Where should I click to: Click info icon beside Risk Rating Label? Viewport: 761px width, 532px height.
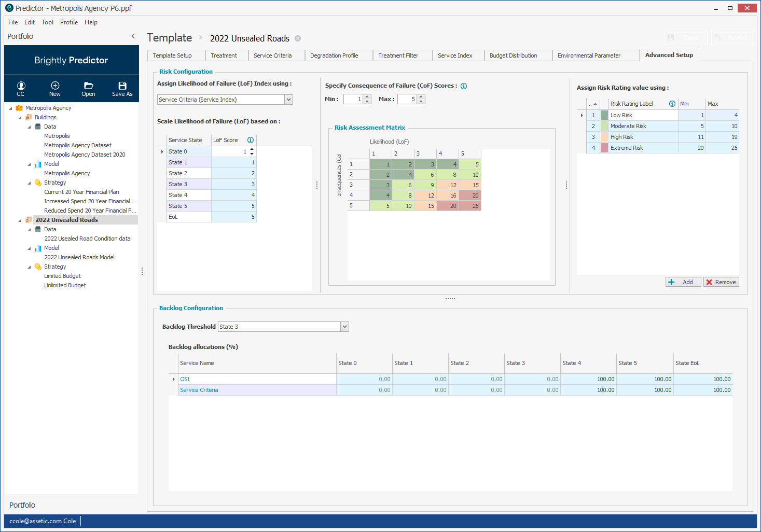point(672,104)
